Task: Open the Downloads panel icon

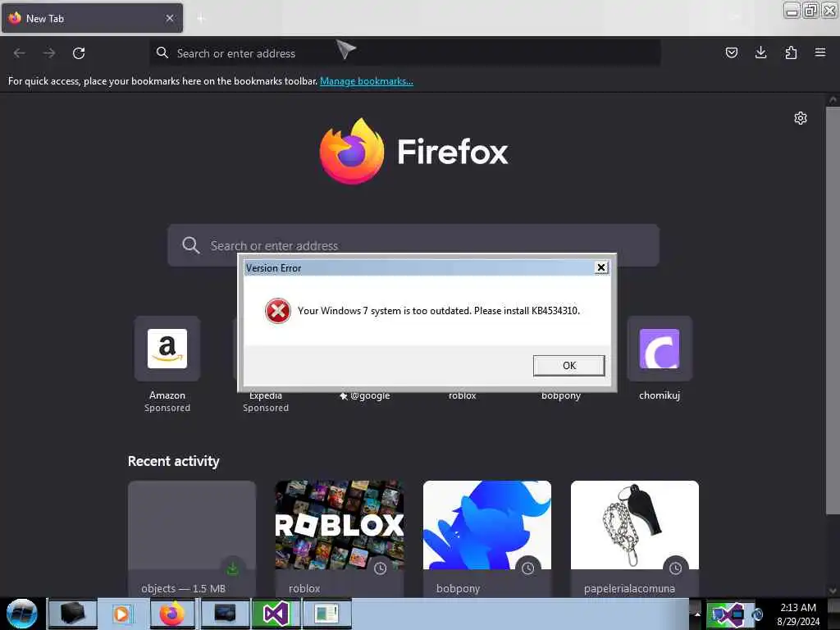Action: click(x=760, y=52)
